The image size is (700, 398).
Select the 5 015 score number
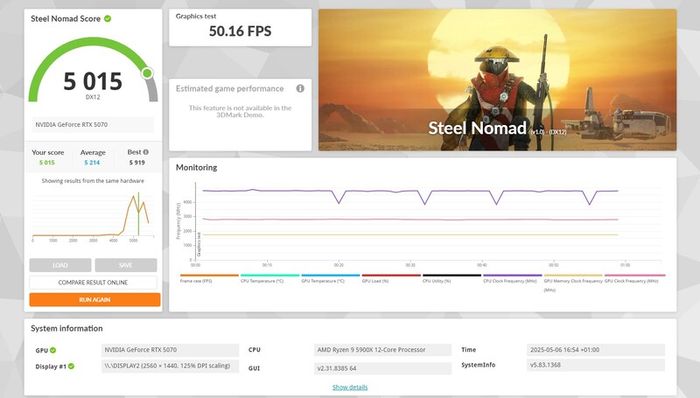pyautogui.click(x=93, y=81)
